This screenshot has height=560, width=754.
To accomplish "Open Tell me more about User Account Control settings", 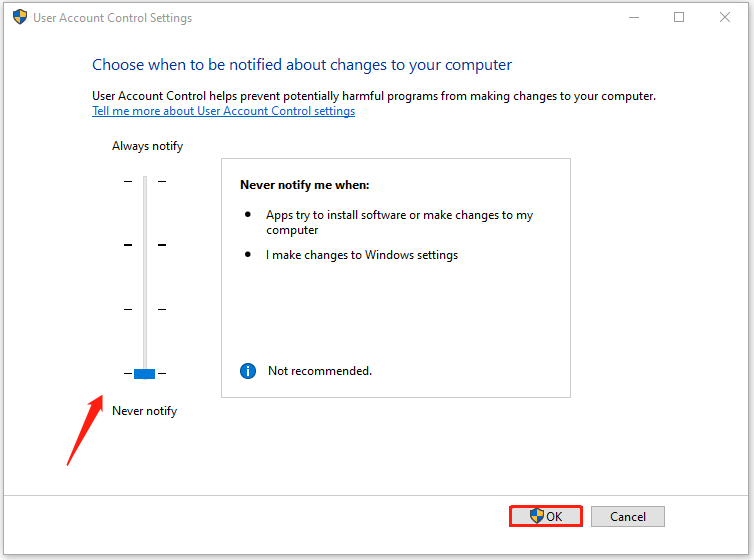I will tap(224, 111).
